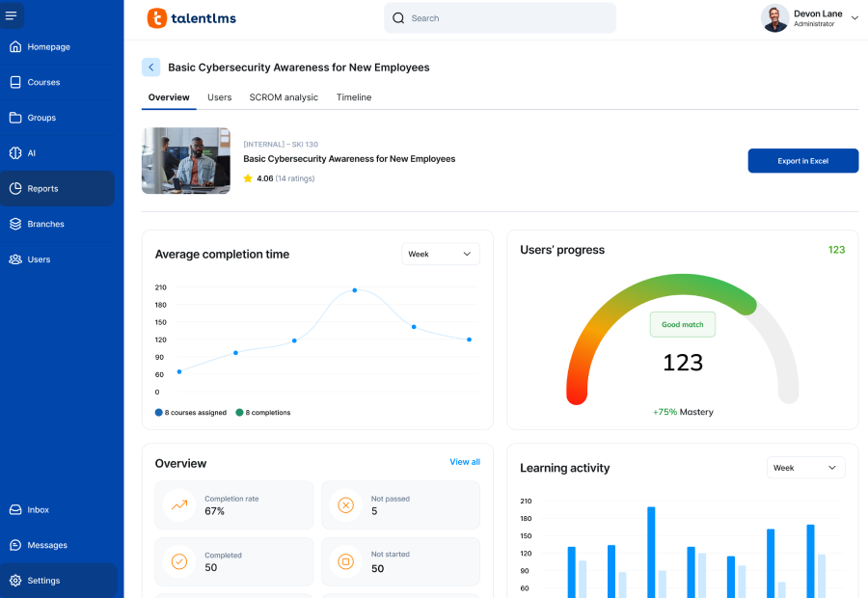
Task: Click the Average completion time heading
Action: pyautogui.click(x=222, y=255)
